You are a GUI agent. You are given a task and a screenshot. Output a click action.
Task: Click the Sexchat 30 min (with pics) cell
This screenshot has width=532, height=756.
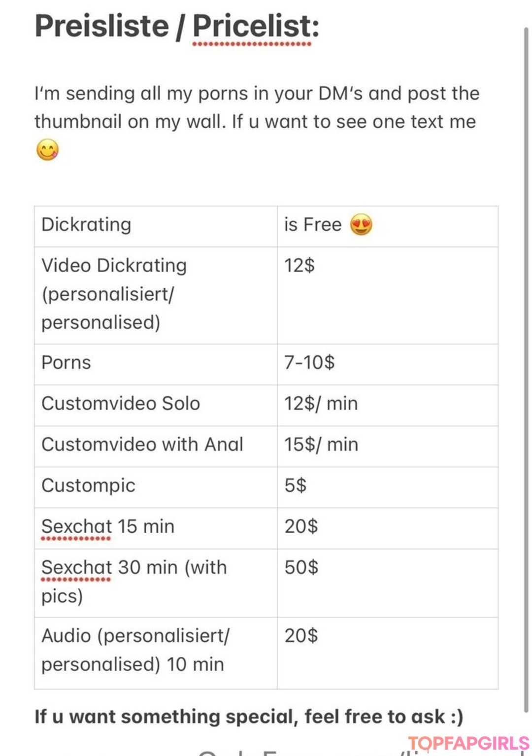click(156, 583)
